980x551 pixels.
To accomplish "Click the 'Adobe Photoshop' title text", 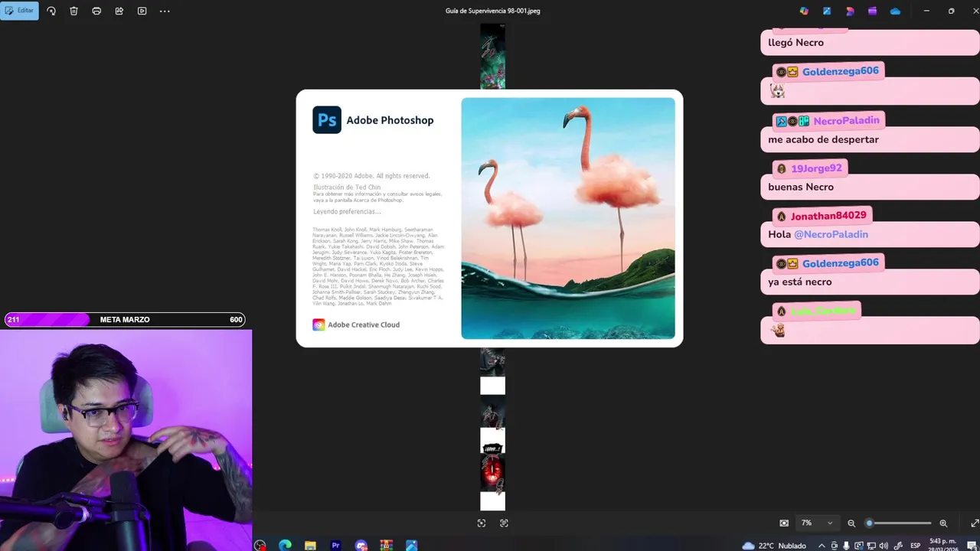I will click(390, 120).
